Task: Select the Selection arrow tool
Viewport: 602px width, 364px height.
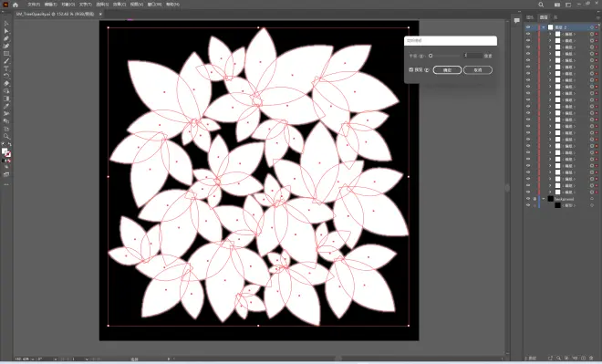Action: (x=6, y=24)
